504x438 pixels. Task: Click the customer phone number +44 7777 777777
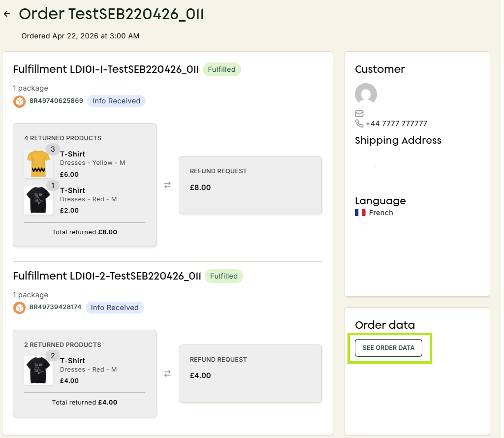(x=396, y=124)
